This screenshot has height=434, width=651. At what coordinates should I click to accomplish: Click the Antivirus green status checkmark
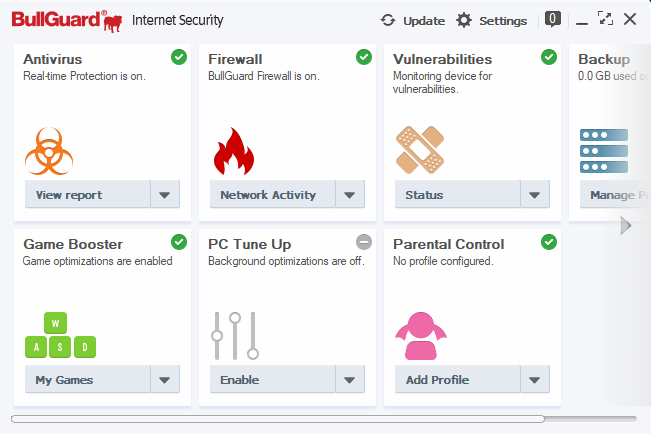tap(179, 57)
